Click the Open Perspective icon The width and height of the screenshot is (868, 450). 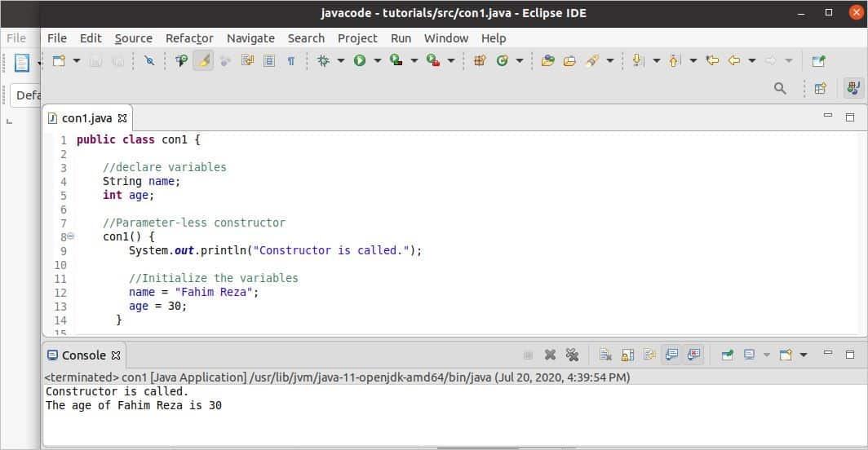(x=821, y=89)
